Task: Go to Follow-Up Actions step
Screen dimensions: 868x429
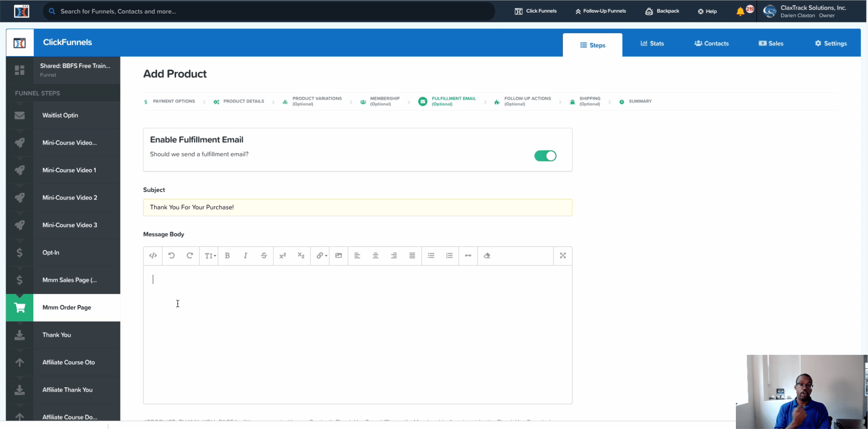Action: coord(522,101)
